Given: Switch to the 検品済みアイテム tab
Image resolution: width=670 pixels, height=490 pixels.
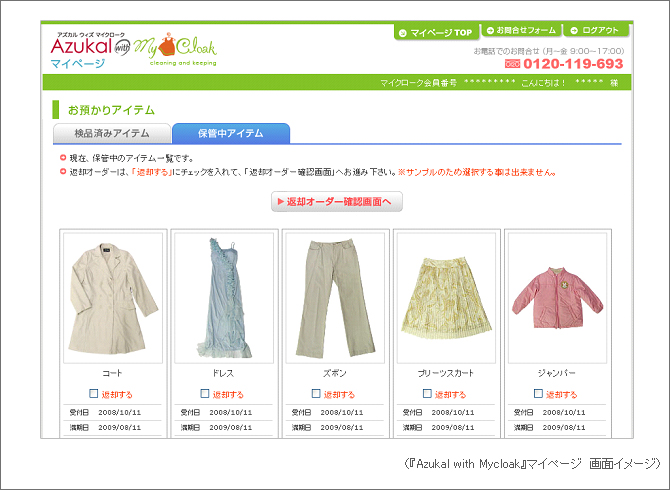Looking at the screenshot, I should click(112, 134).
